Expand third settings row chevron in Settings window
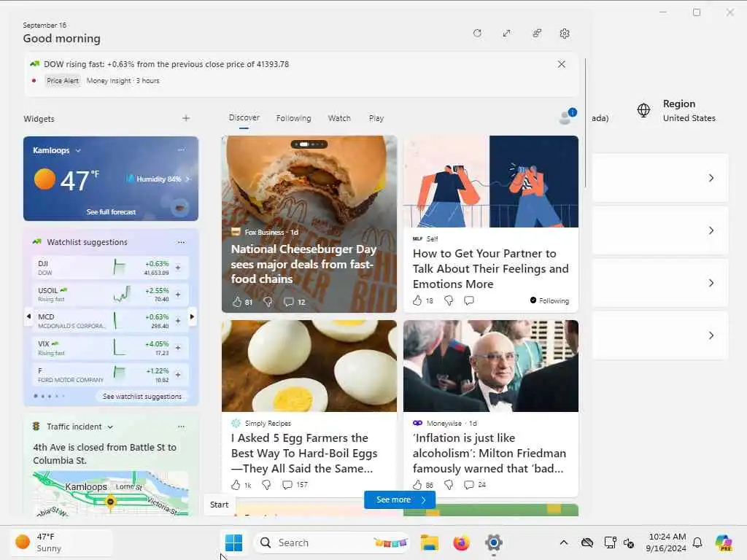 click(711, 283)
